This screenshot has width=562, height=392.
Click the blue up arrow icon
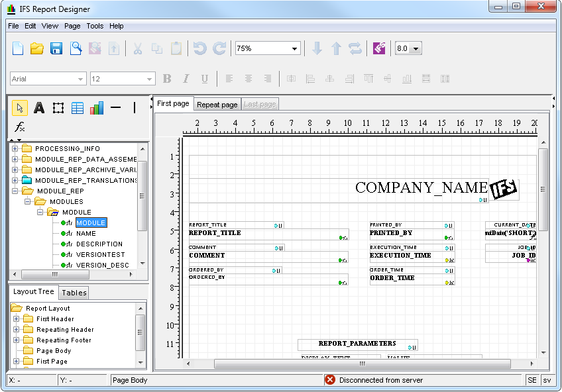tap(336, 48)
